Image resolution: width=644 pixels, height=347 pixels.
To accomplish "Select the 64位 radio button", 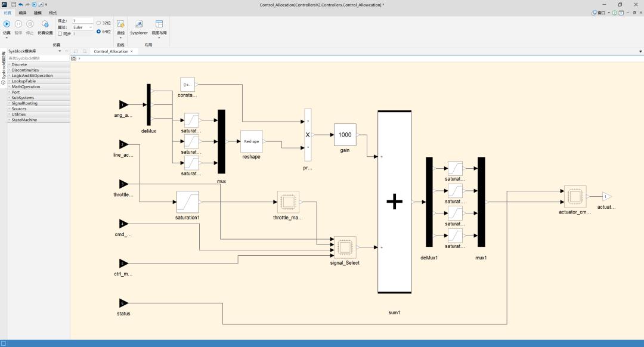I will [x=98, y=31].
